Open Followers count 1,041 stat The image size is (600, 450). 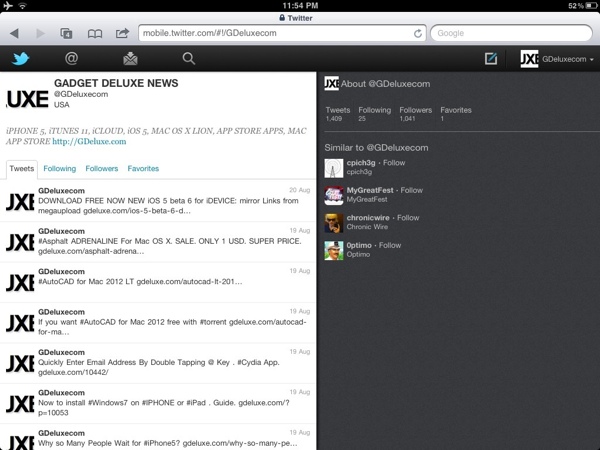coord(416,114)
